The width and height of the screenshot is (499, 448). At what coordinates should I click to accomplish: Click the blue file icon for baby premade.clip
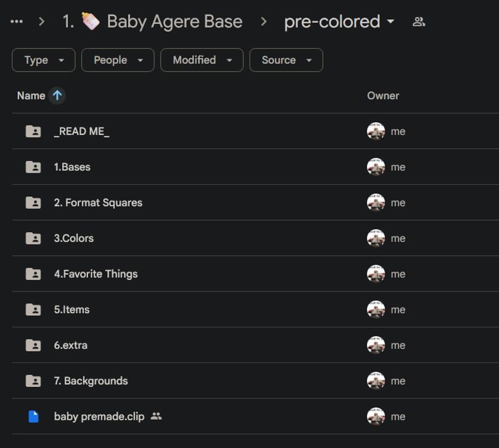click(x=33, y=416)
